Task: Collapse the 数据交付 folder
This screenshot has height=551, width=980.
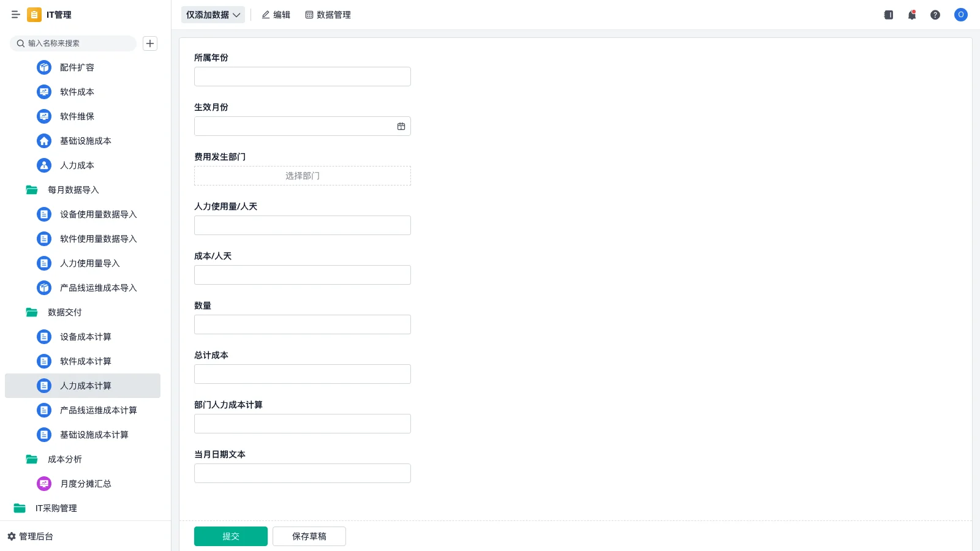Action: coord(32,312)
